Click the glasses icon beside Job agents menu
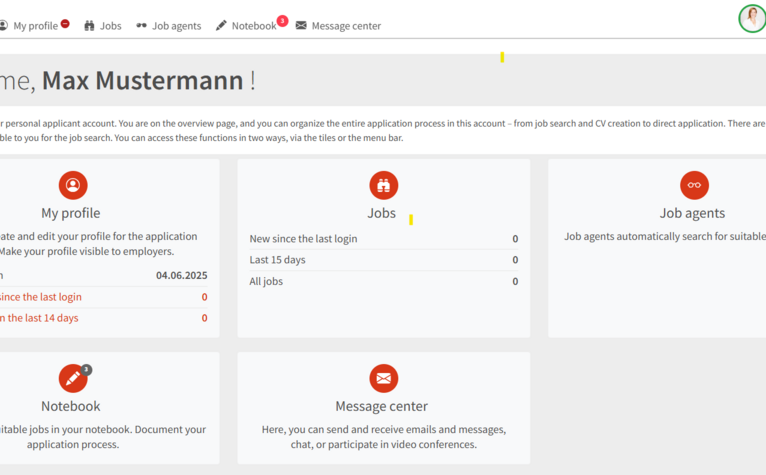This screenshot has height=475, width=766. [141, 25]
